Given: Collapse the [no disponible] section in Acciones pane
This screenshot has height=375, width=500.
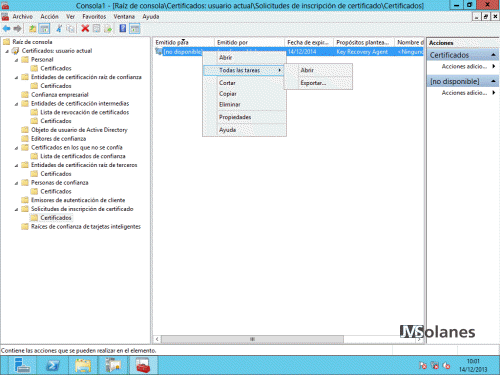Looking at the screenshot, I should point(493,81).
